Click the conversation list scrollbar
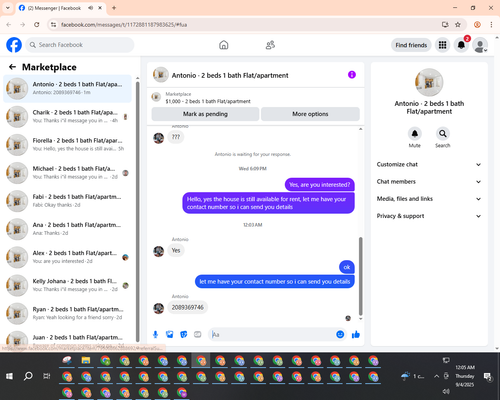 tap(137, 211)
